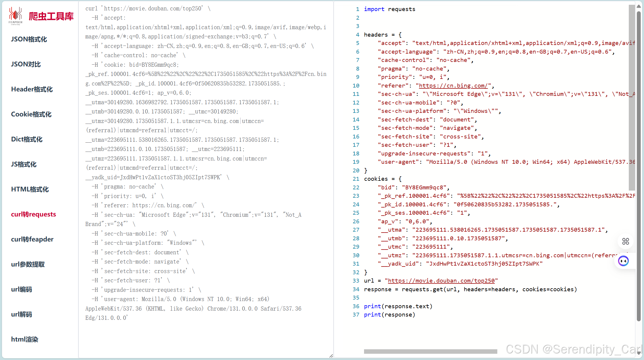This screenshot has width=644, height=360.
Task: Click inside the curl command input area
Action: pyautogui.click(x=206, y=179)
